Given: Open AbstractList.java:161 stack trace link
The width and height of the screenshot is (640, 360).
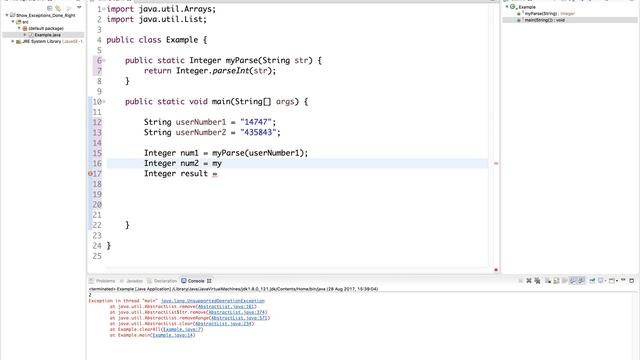Looking at the screenshot, I should point(227,307).
